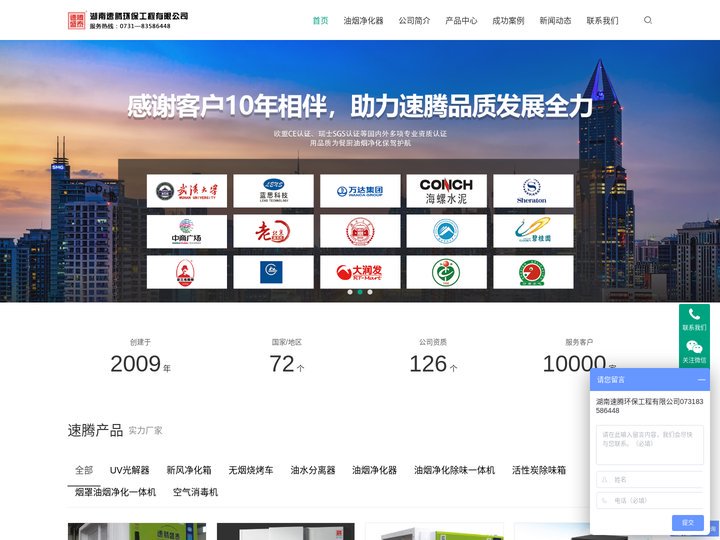The image size is (720, 540).
Task: Open the 大润发 RT-Mart logo tile
Action: [360, 272]
